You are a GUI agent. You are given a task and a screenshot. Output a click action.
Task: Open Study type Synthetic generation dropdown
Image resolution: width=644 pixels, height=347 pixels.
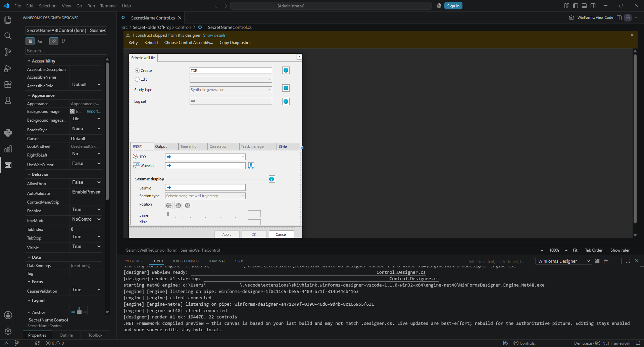point(231,90)
